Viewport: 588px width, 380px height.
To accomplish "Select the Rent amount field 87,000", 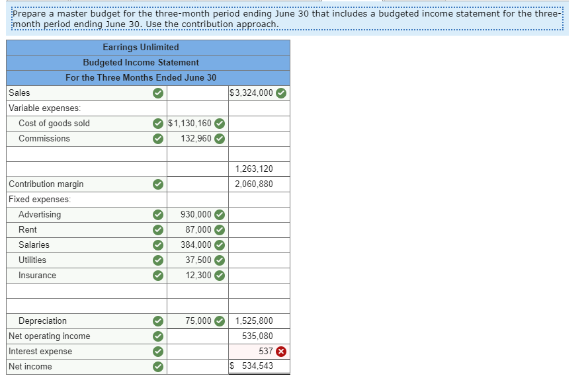I will point(198,230).
